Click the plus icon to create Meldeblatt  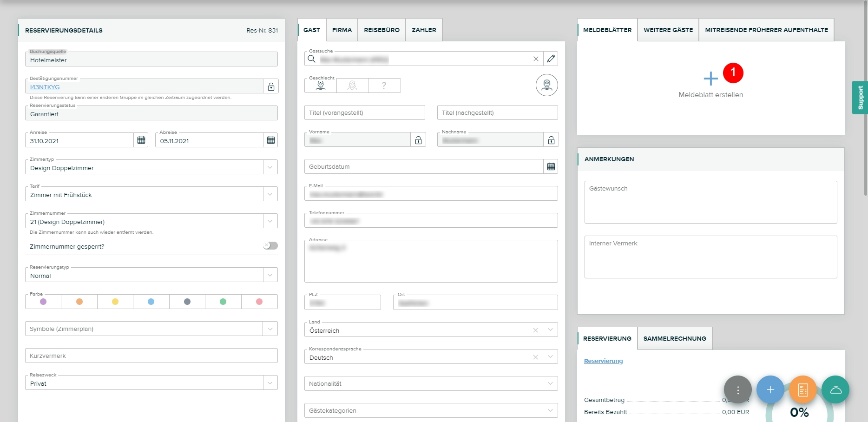[x=710, y=79]
